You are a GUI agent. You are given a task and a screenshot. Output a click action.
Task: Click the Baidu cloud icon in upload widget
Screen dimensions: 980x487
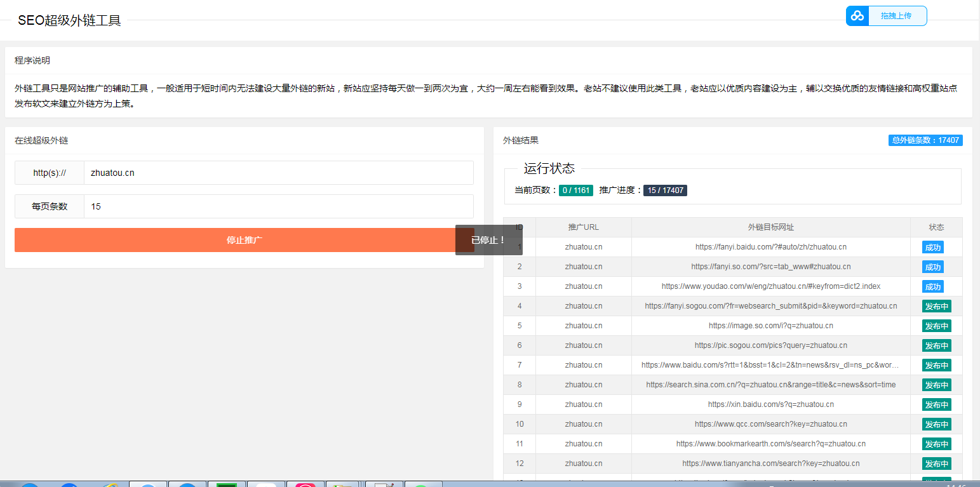[857, 16]
